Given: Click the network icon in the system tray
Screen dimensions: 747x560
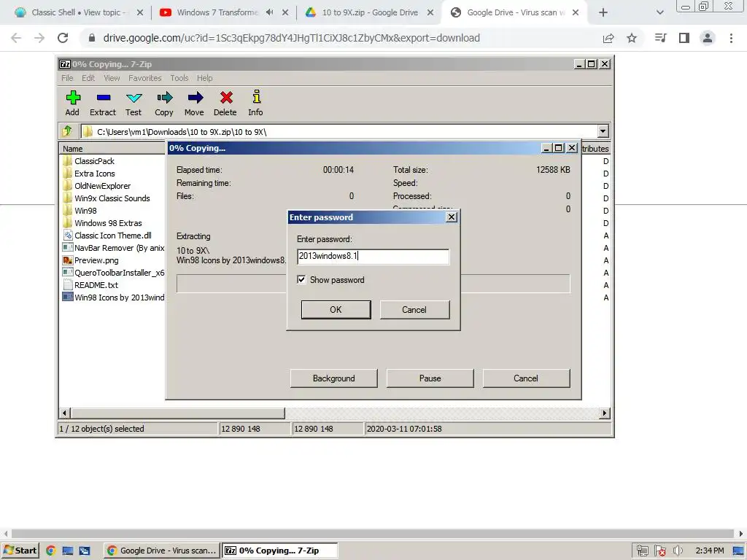Looking at the screenshot, I should [x=642, y=551].
